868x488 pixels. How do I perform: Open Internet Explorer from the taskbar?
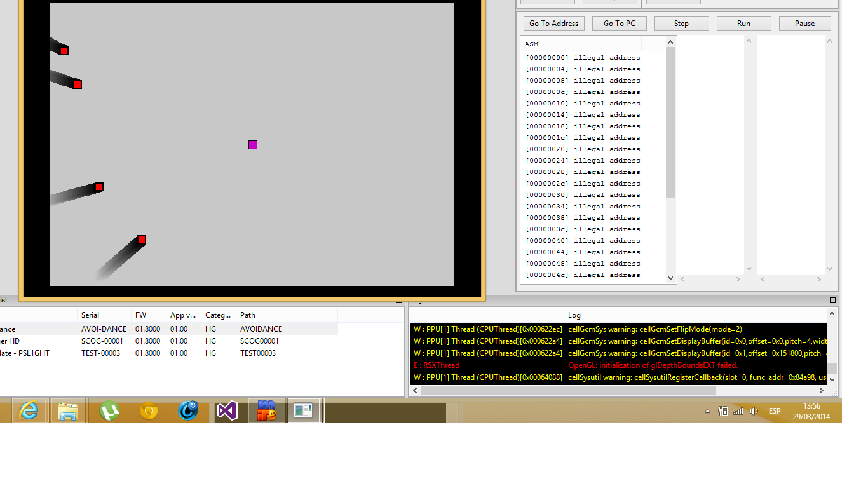(x=28, y=411)
